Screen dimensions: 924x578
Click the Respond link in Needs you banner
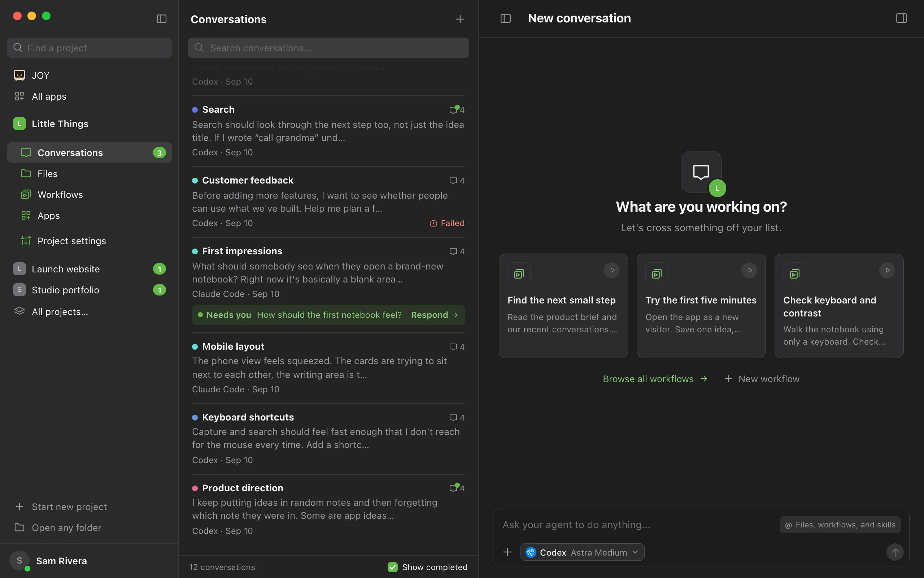coord(435,315)
